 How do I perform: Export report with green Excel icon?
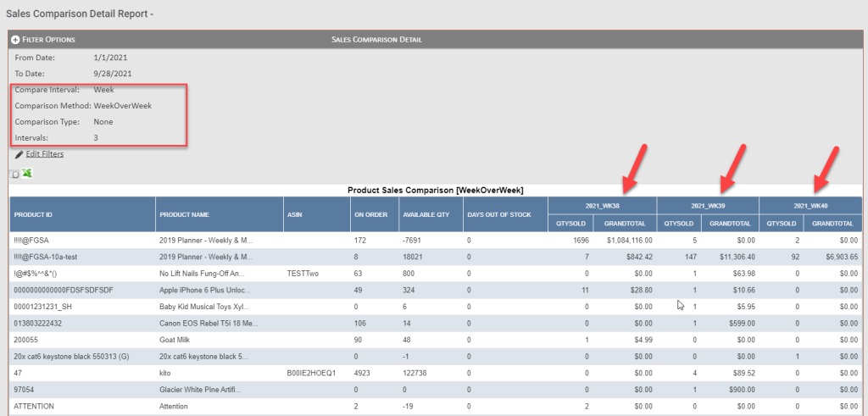pyautogui.click(x=26, y=173)
